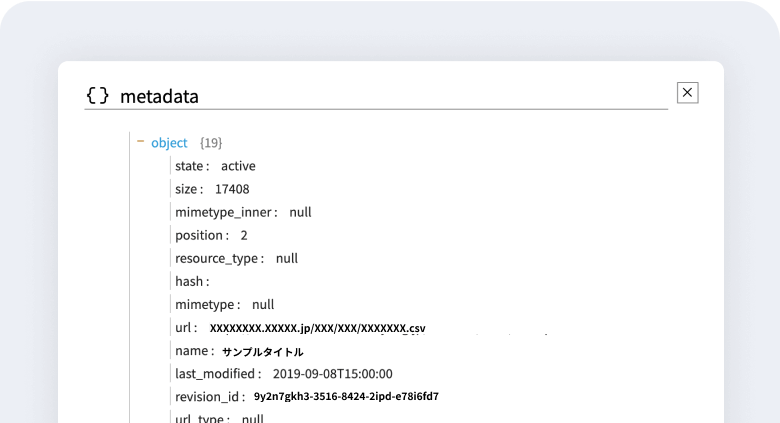Screen dimensions: 780x423
Task: Select the size value 17408
Action: coord(232,189)
